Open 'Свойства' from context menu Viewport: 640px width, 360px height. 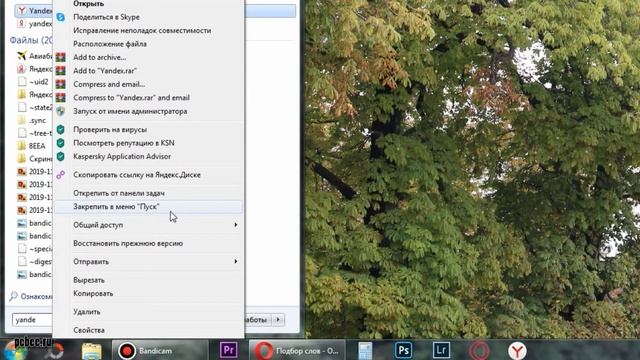89,330
